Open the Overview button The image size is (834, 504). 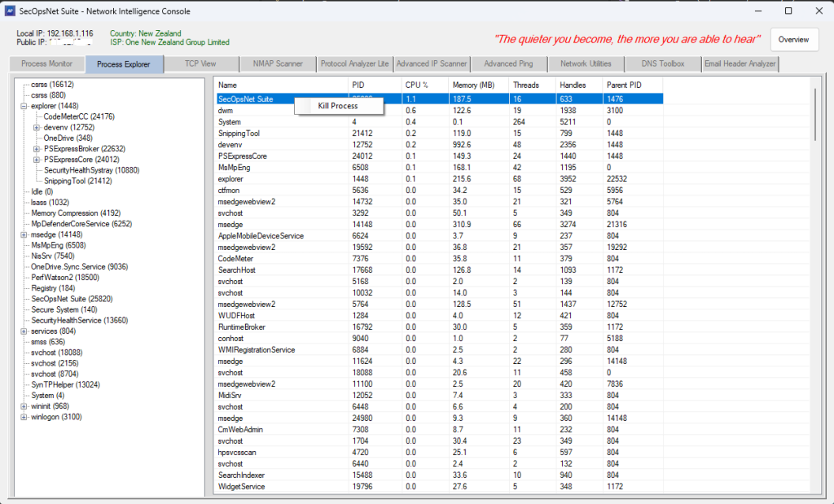[x=792, y=39]
